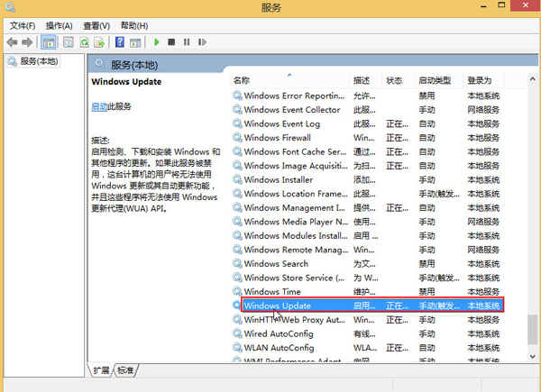Click the Export list toolbar icon
Screen dimensions: 541x392
99,42
